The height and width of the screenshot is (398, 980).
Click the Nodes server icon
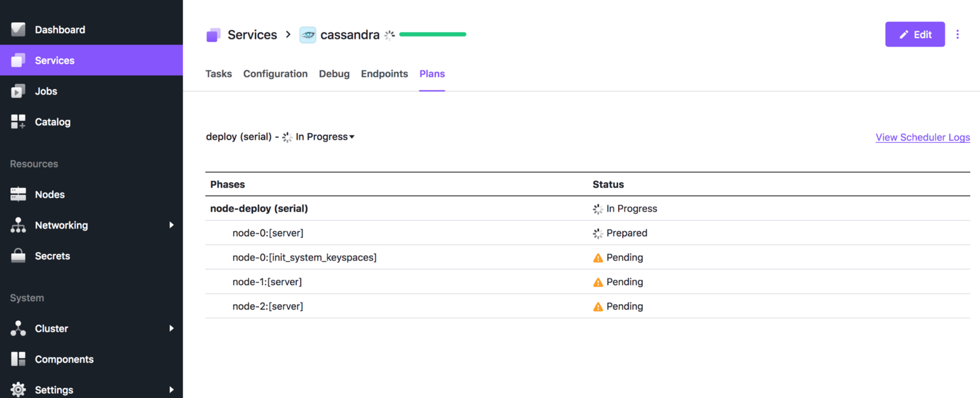(18, 194)
